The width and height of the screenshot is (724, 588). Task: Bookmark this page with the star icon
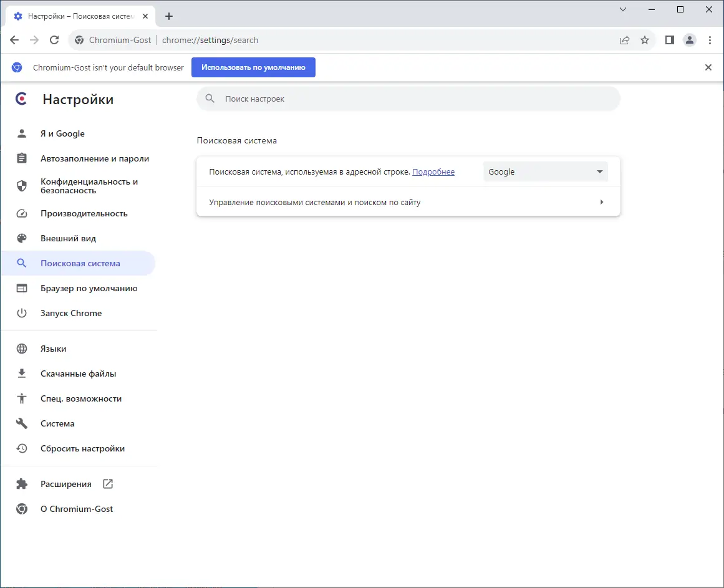645,40
